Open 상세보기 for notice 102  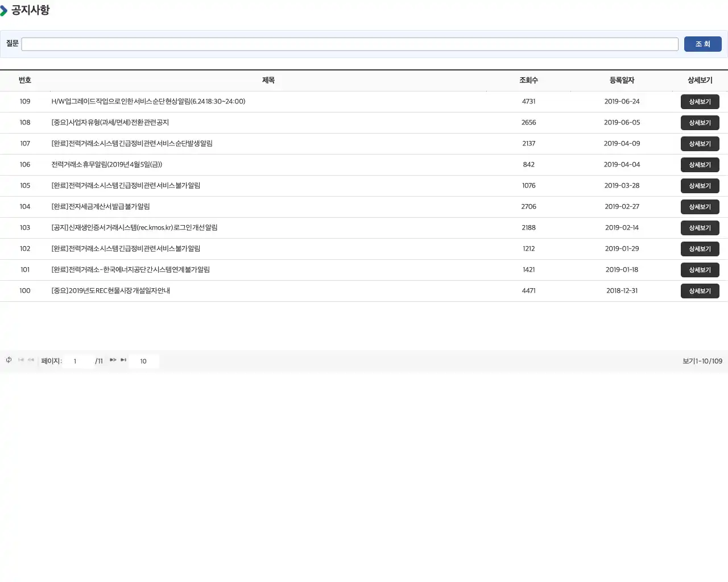tap(700, 249)
